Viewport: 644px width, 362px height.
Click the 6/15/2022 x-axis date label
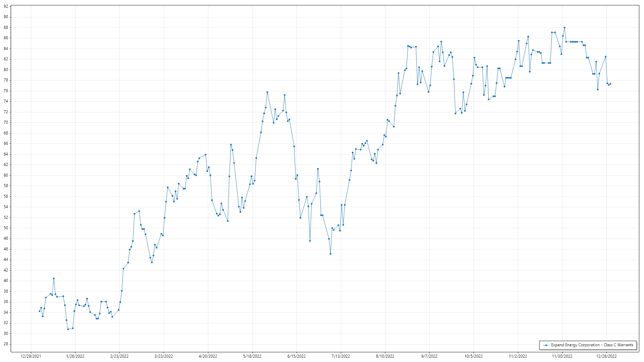(x=297, y=356)
